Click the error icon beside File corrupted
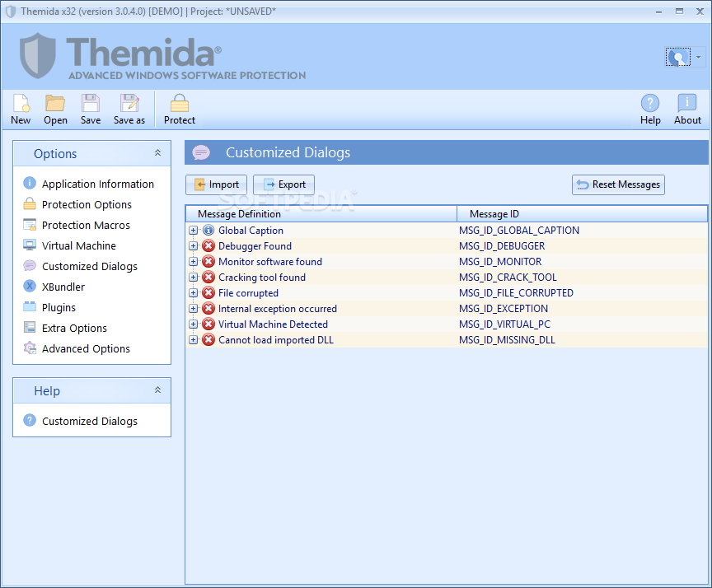 [x=208, y=293]
